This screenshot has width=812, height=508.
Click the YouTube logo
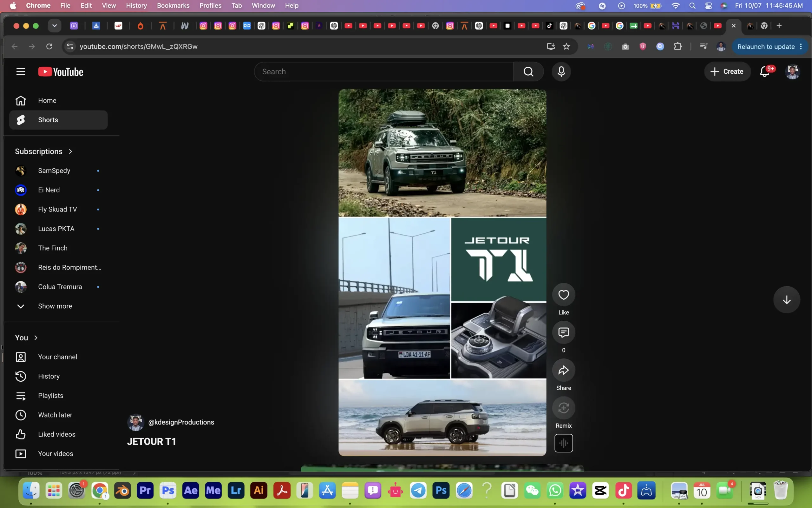coord(61,71)
